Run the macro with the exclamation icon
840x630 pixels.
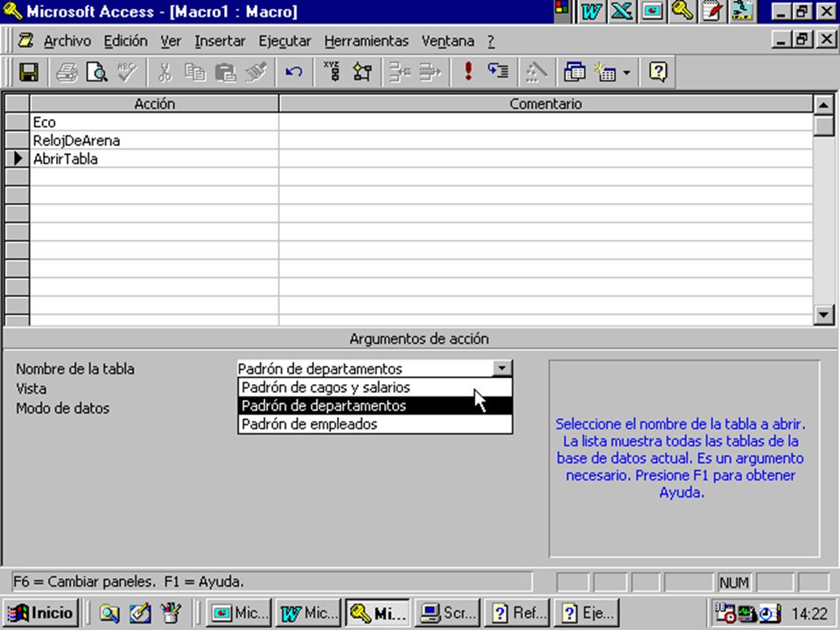[468, 72]
